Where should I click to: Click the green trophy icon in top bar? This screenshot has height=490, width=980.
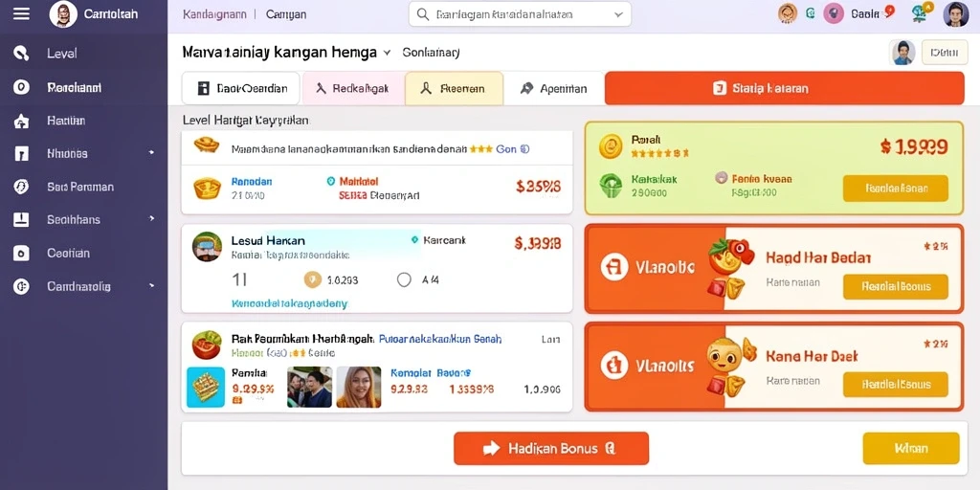click(921, 12)
